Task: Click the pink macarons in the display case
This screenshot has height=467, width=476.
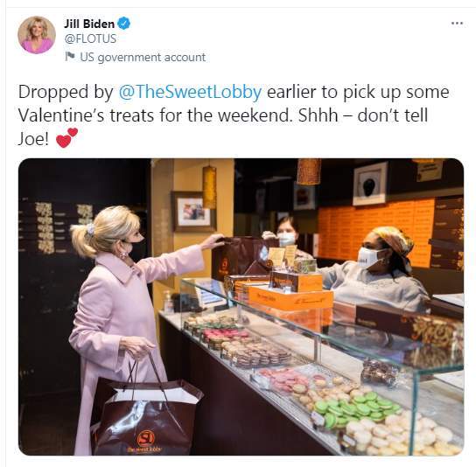Action: pos(283,380)
